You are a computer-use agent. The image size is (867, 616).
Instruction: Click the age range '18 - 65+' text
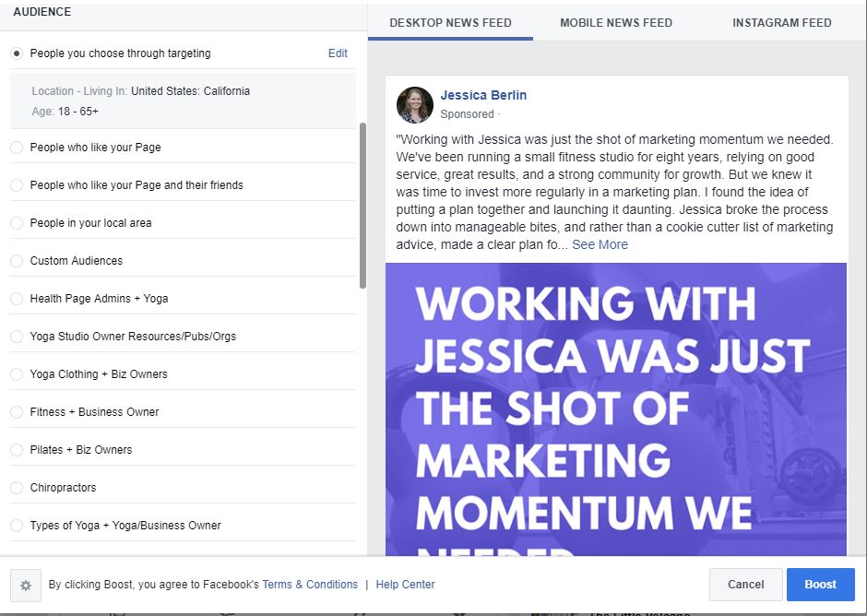tap(78, 112)
